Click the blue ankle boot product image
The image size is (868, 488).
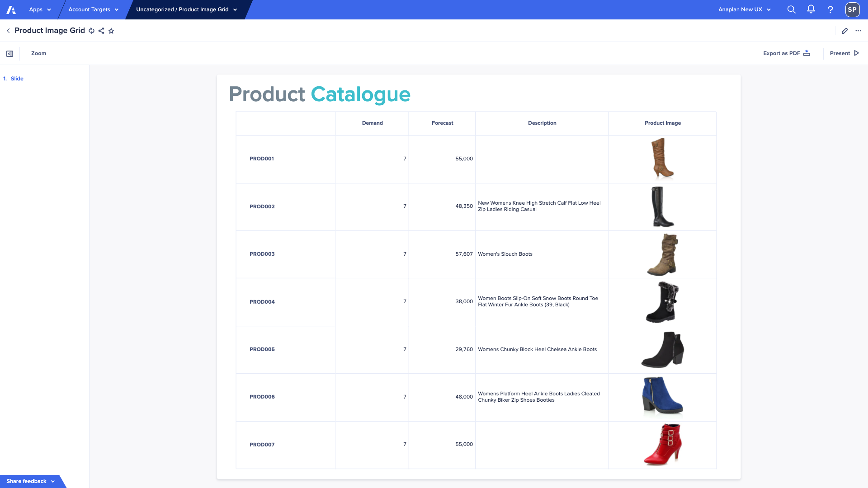click(x=662, y=396)
